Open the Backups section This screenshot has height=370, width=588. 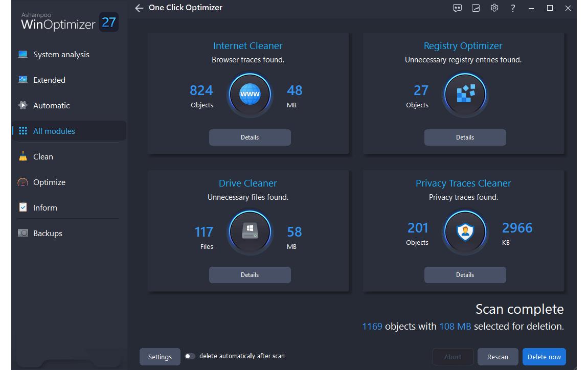(x=48, y=234)
